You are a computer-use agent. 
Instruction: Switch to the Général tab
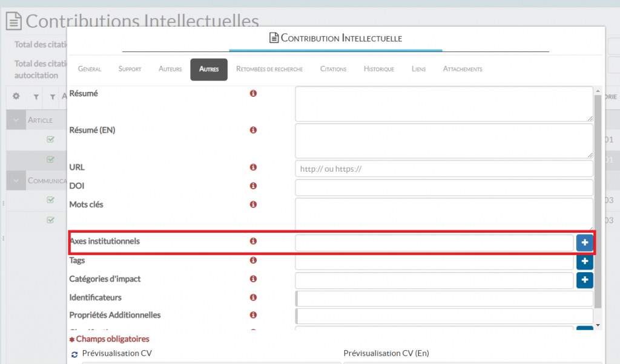[90, 69]
